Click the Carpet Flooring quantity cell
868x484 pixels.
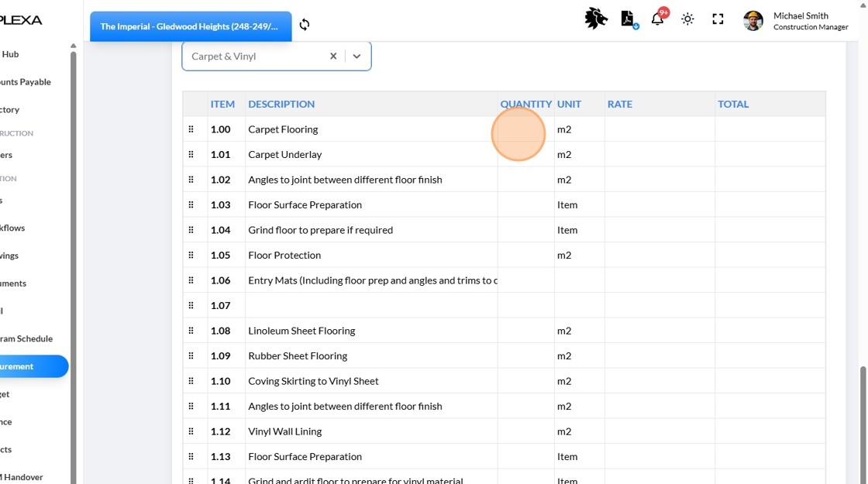(525, 129)
